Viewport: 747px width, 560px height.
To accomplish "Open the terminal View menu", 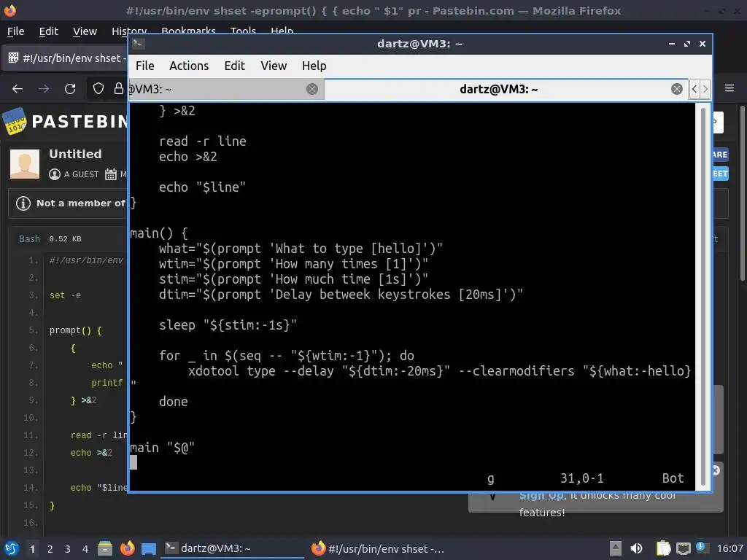I will [x=274, y=66].
